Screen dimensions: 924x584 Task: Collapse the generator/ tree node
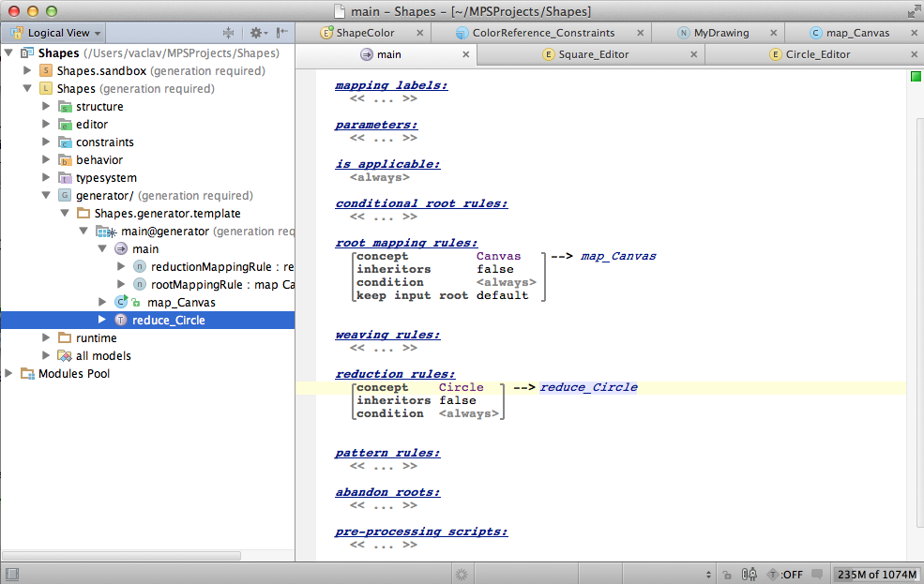pyautogui.click(x=46, y=196)
